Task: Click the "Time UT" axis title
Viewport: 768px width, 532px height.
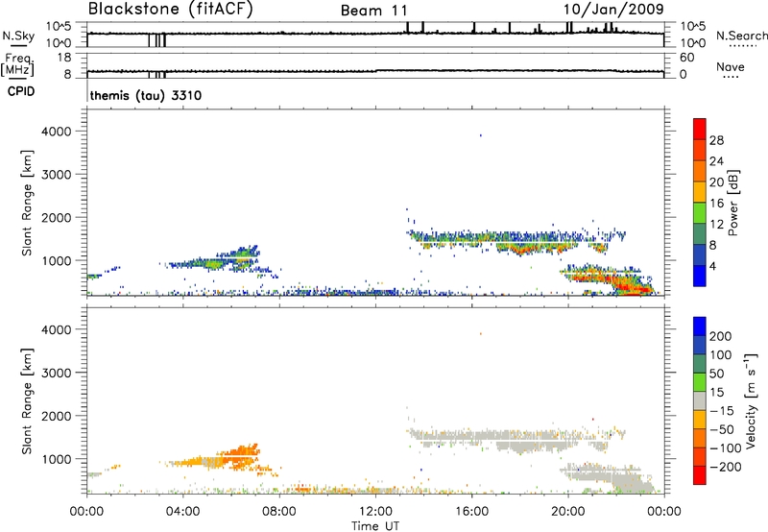Action: (x=375, y=526)
